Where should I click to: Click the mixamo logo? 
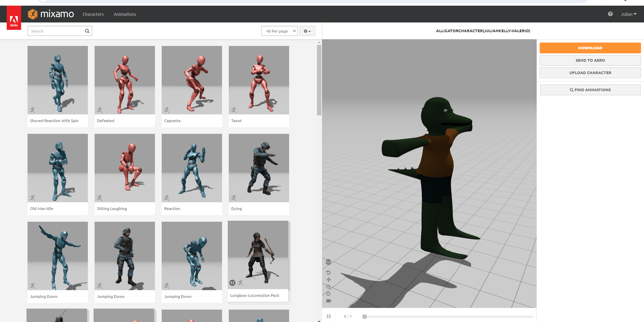[x=51, y=14]
